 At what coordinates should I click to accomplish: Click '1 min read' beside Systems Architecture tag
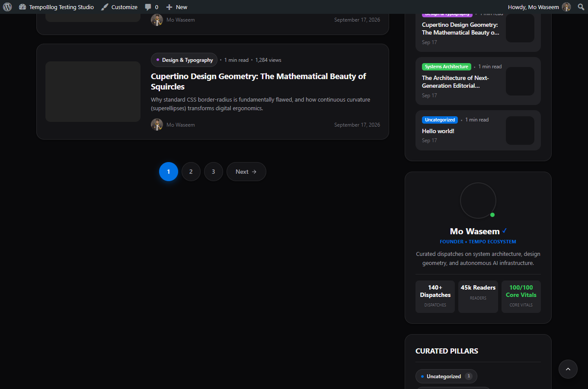pos(490,67)
